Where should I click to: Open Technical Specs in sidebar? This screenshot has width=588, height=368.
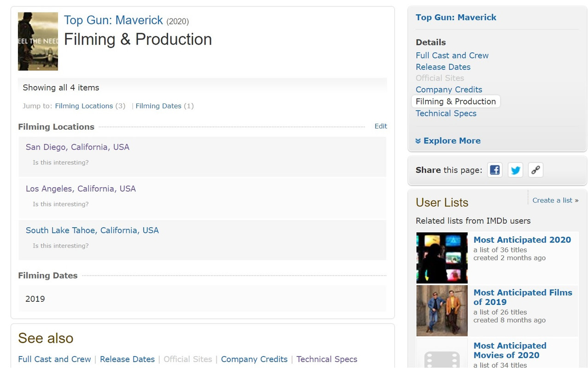[x=446, y=113]
